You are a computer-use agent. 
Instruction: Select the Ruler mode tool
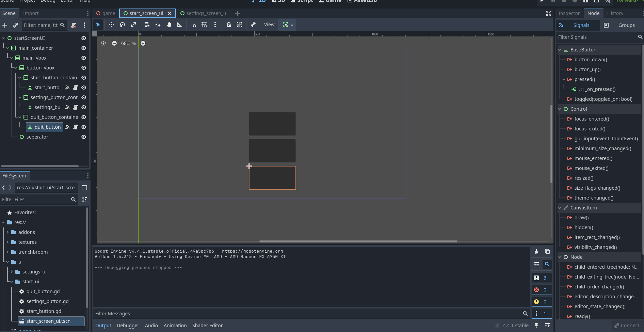coord(179,25)
